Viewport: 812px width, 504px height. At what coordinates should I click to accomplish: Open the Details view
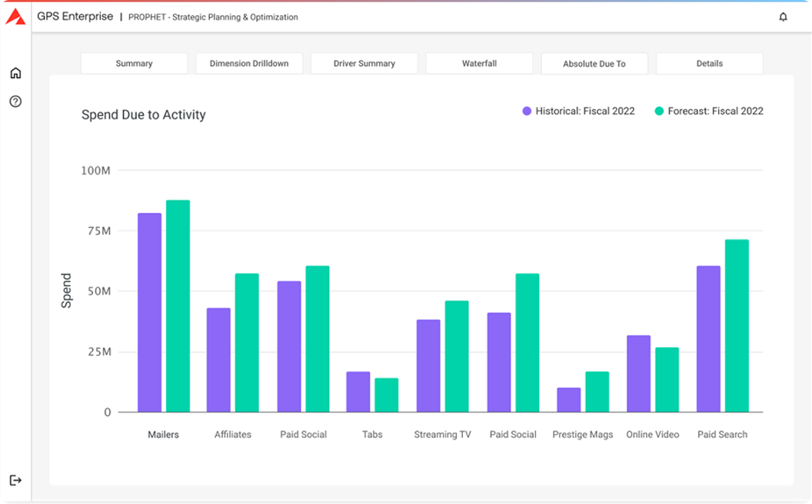[x=708, y=63]
